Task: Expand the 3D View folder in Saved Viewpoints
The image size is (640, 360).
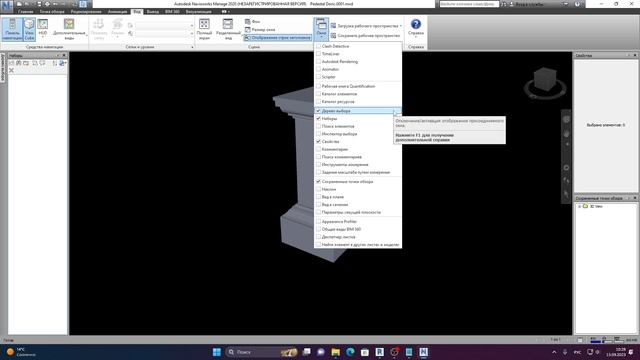Action: [x=580, y=207]
